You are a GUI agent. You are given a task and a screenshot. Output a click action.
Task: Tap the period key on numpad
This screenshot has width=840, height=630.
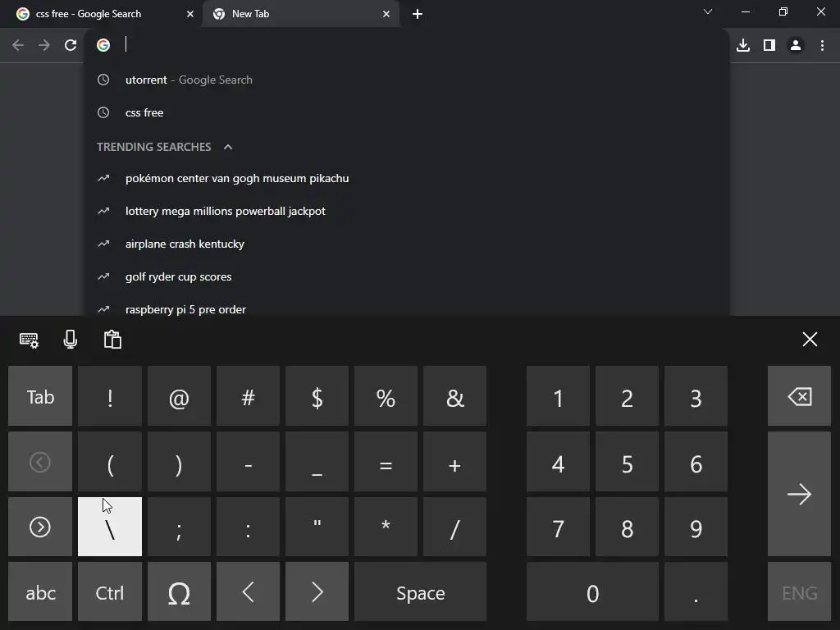(696, 592)
